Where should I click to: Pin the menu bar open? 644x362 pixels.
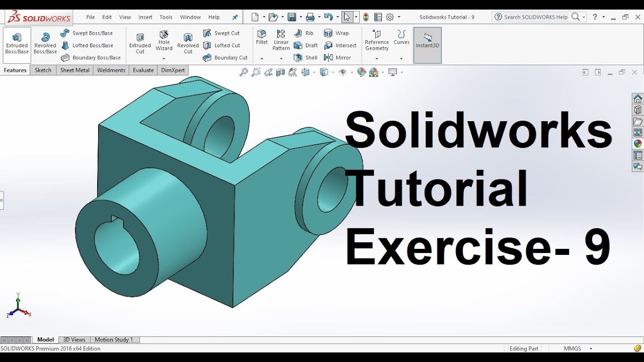click(235, 17)
